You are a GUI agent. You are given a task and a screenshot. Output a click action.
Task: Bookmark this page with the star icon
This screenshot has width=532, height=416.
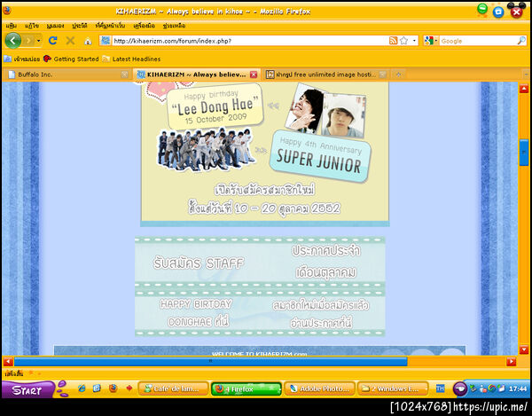coord(403,41)
